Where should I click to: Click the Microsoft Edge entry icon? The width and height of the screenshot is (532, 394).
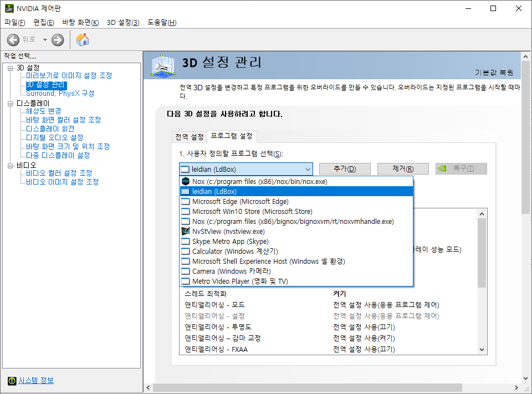coord(186,202)
